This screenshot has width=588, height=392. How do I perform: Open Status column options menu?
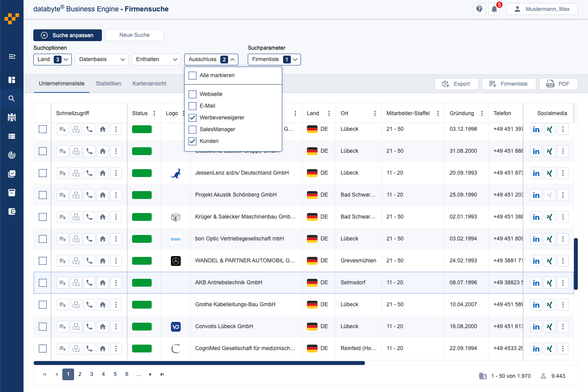click(154, 113)
